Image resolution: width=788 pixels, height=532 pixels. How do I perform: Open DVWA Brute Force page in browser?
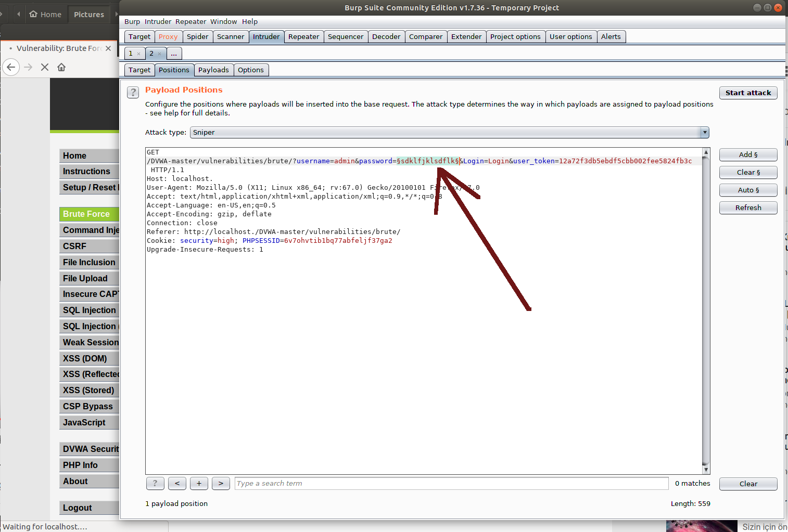pos(89,214)
